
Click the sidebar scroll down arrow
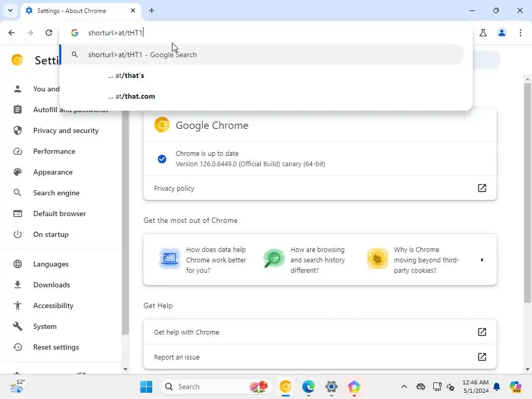point(125,369)
